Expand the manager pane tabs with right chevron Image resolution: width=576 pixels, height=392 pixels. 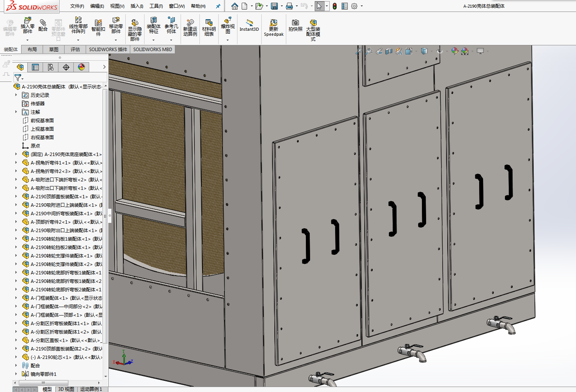pyautogui.click(x=104, y=67)
